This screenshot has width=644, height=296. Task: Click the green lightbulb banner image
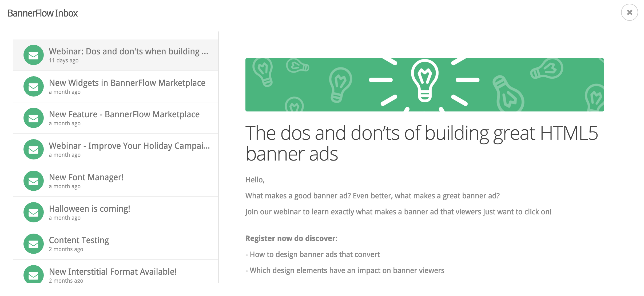[424, 85]
